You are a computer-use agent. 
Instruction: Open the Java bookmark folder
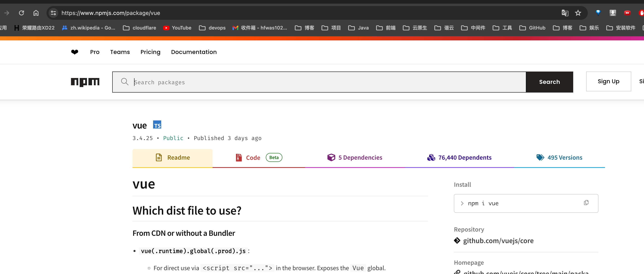(358, 28)
